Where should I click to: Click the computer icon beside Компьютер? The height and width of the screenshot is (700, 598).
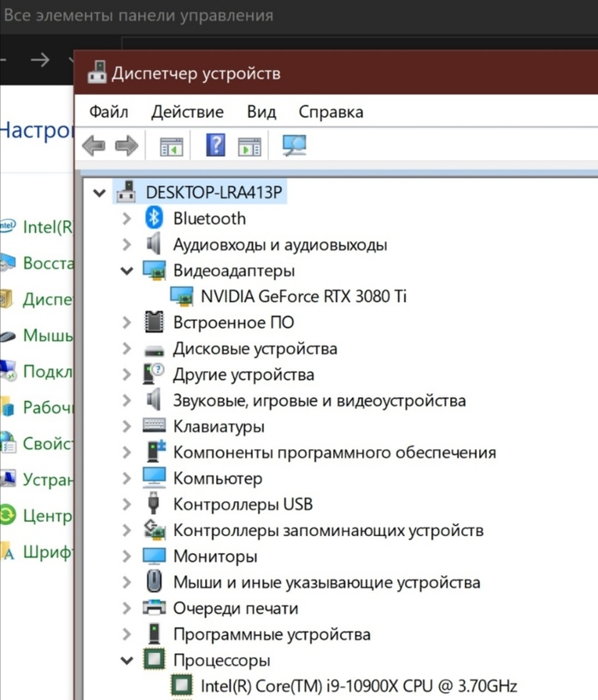[154, 478]
